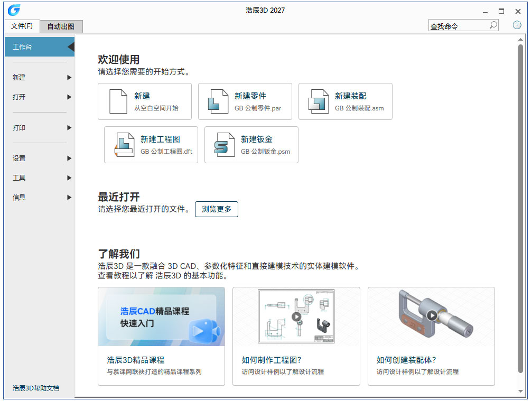Open the 如何创建装配体? card title

[406, 360]
